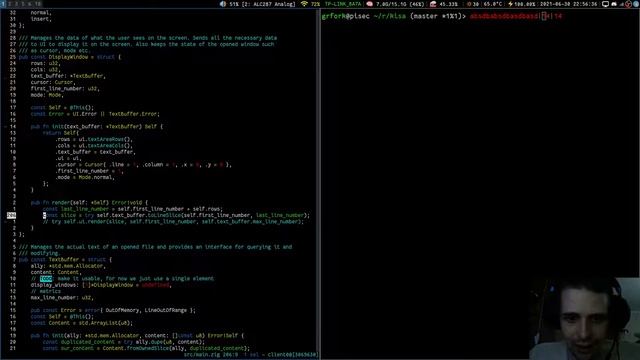Open the Discord tray icon
The height and width of the screenshot is (360, 640).
click(x=614, y=4)
